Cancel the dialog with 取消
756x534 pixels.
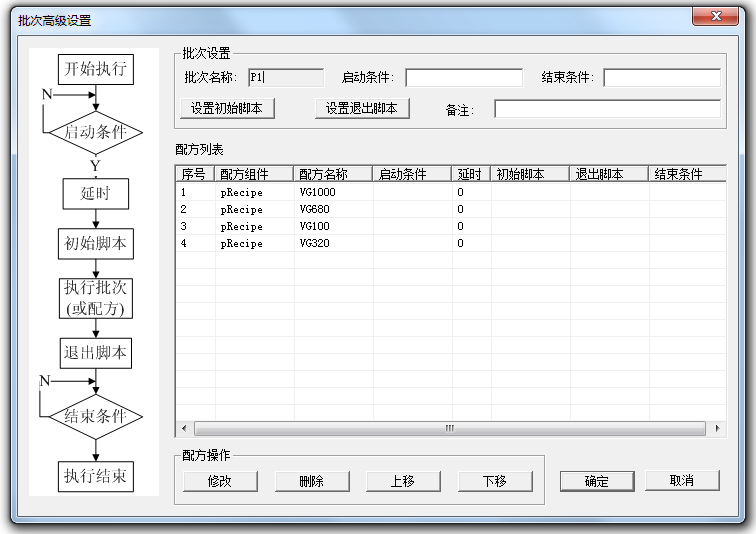[682, 481]
